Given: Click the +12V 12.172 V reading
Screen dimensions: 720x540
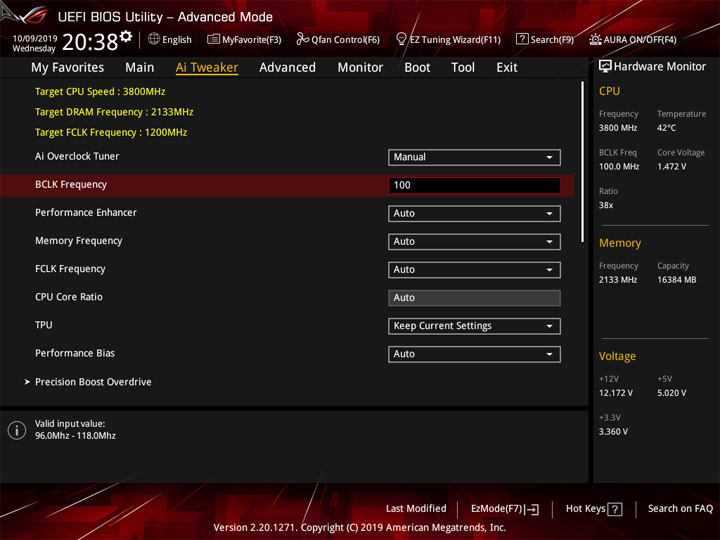Looking at the screenshot, I should 615,393.
